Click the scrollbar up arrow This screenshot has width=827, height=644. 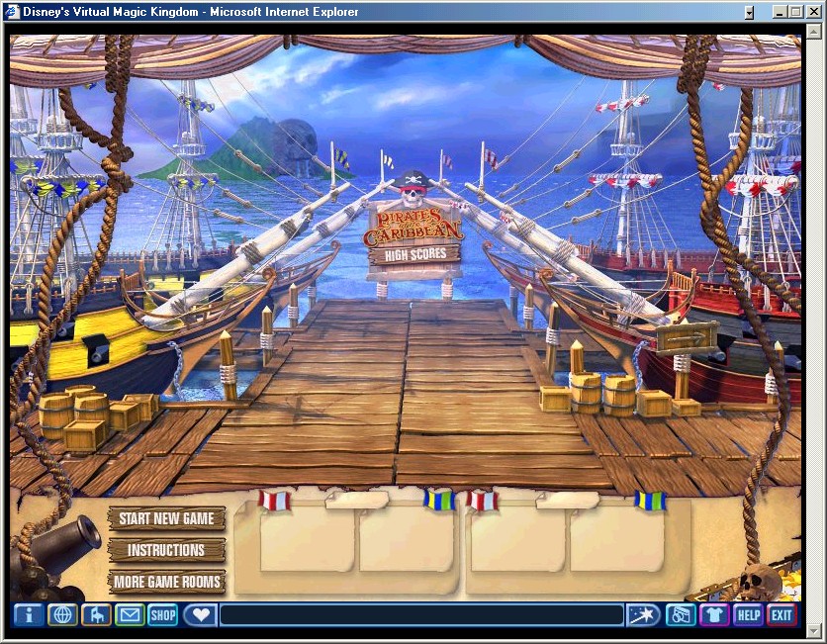click(814, 32)
